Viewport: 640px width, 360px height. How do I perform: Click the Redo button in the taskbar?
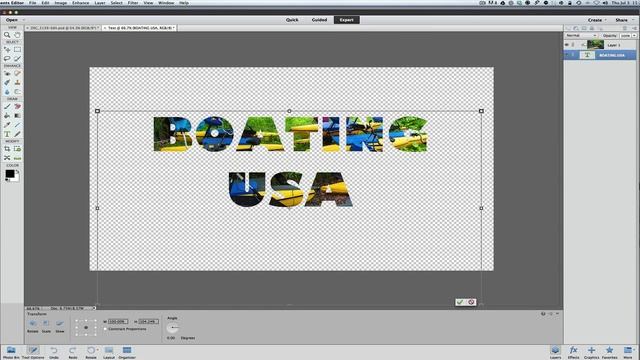coord(73,352)
